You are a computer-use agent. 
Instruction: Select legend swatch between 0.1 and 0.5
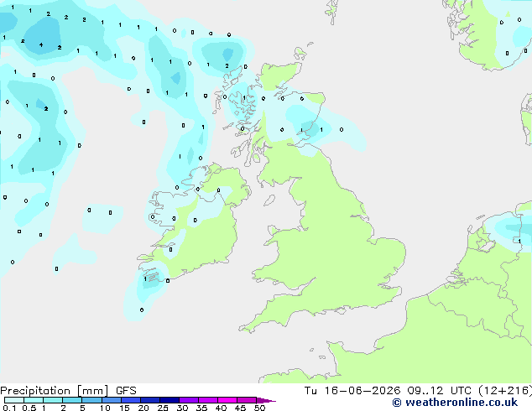click(14, 400)
